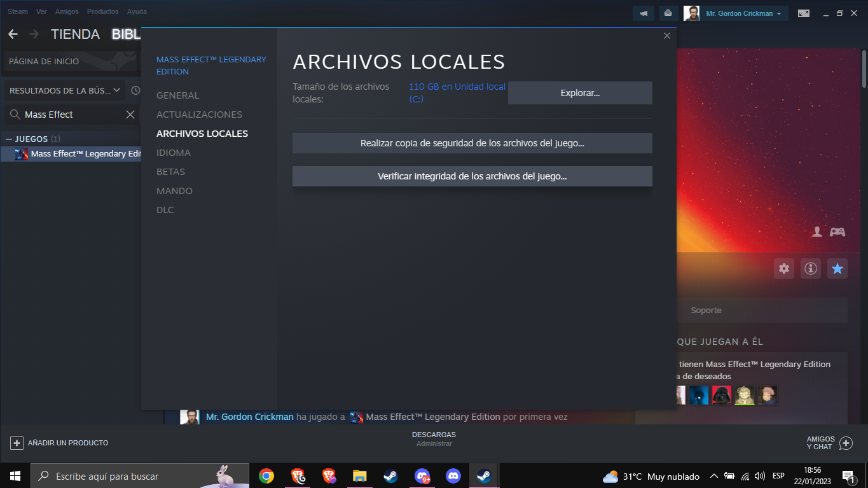The width and height of the screenshot is (868, 488).
Task: Click the Windows taskbar search box
Action: click(140, 476)
